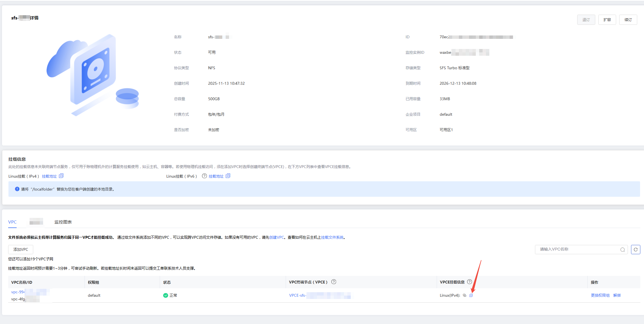
Task: Click link icon beside Linux(IPv4) in VPCE column
Action: coord(465,295)
